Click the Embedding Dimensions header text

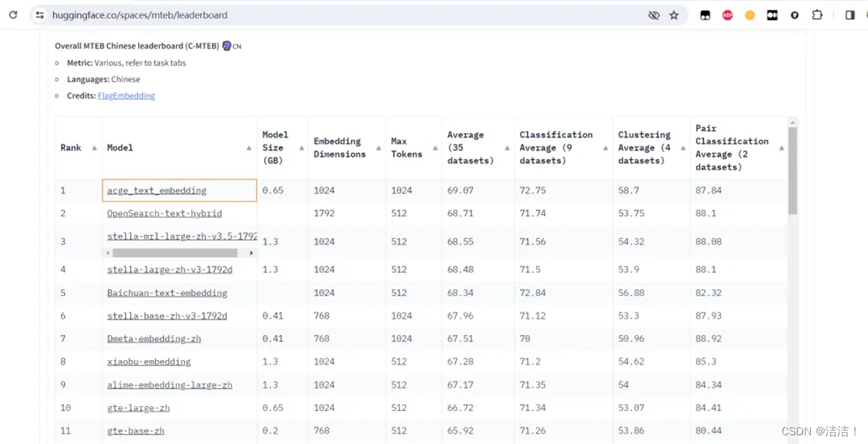[339, 147]
